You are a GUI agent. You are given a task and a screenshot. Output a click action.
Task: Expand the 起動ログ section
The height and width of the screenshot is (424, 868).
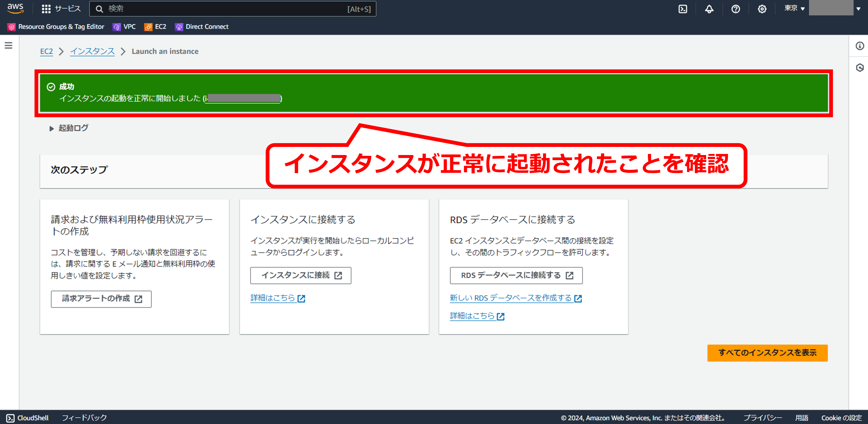pyautogui.click(x=69, y=128)
